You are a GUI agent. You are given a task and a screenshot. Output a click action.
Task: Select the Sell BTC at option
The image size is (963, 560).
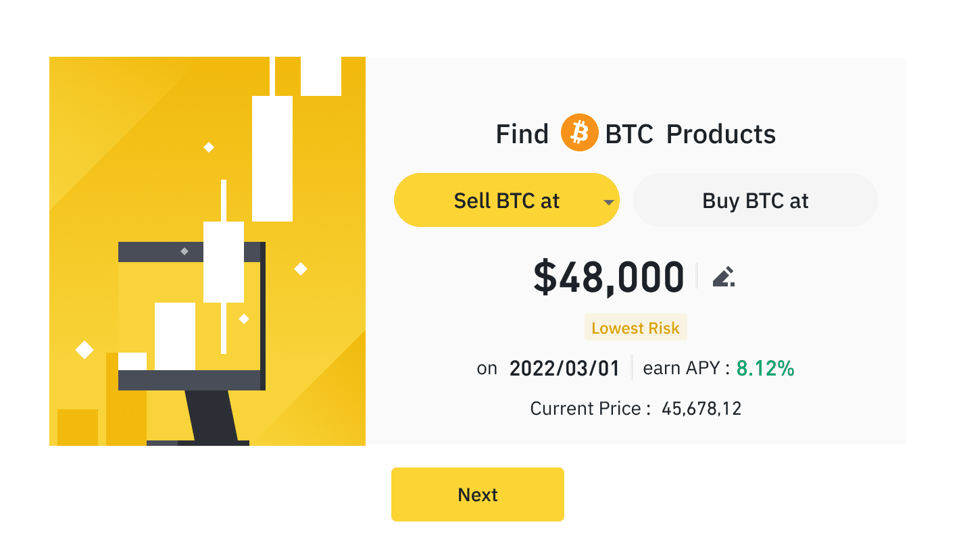click(x=507, y=200)
